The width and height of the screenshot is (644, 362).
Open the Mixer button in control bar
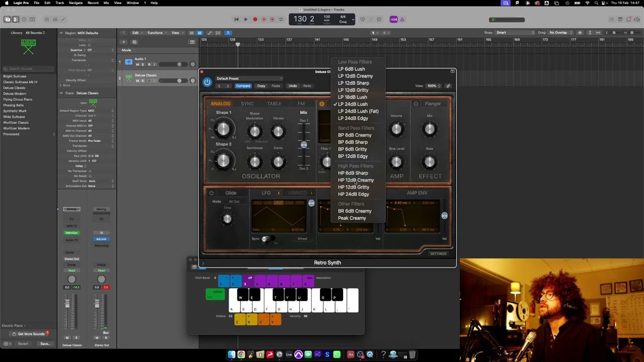(55, 20)
